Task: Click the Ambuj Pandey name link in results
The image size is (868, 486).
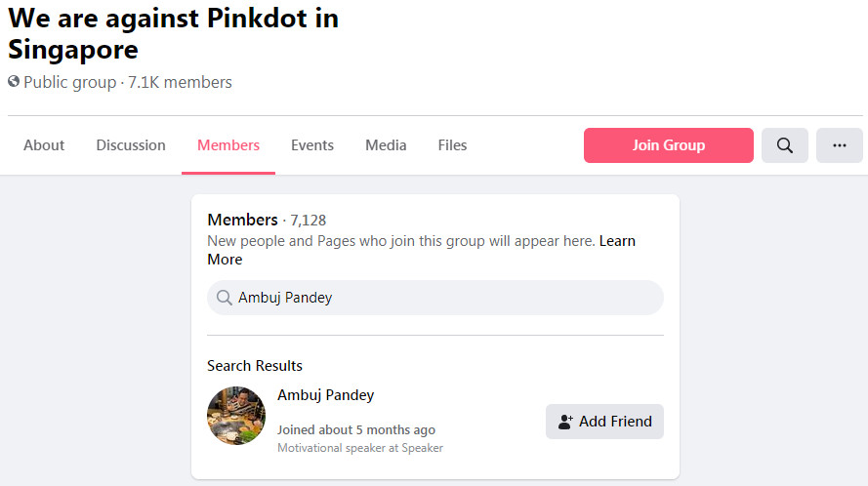Action: [325, 395]
